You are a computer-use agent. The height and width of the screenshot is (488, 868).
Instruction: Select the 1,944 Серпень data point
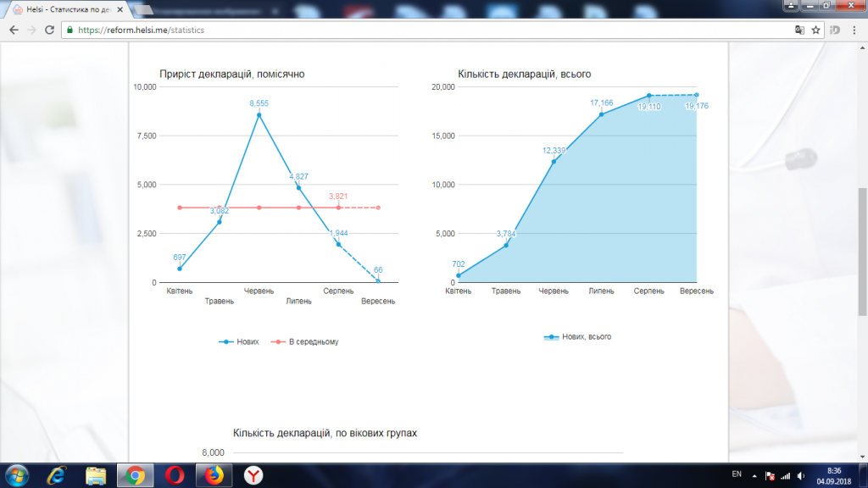(x=339, y=245)
